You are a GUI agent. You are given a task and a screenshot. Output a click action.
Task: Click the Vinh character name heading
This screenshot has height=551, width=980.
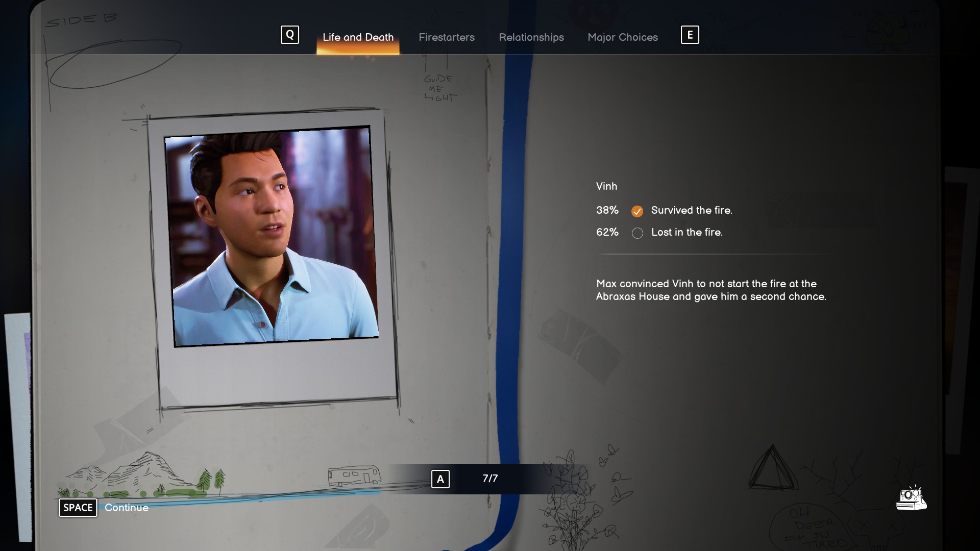click(x=606, y=186)
